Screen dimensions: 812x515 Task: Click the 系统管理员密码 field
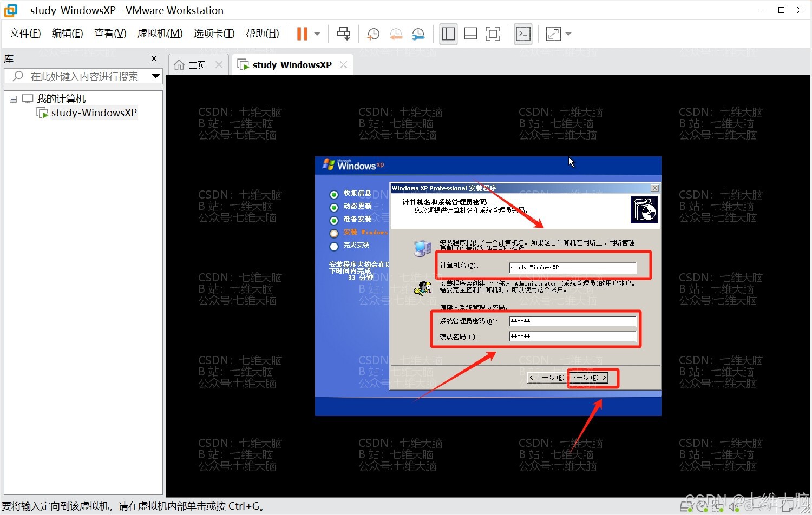[x=572, y=321]
